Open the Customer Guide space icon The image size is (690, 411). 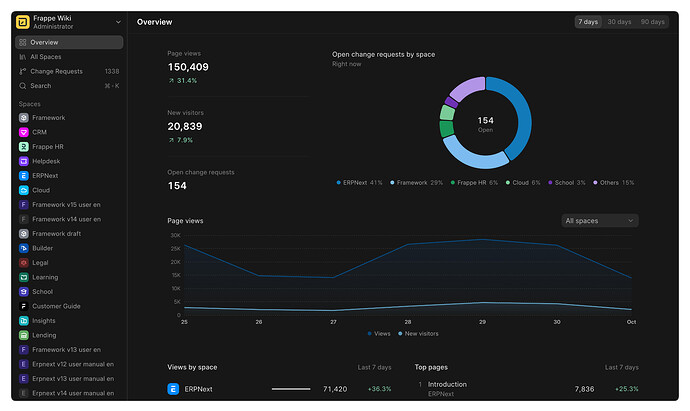24,306
